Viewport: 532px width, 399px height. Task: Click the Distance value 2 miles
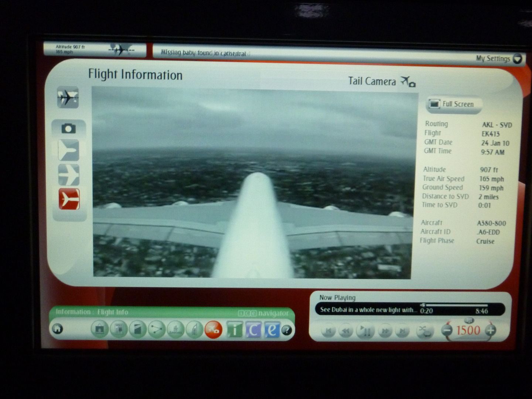coord(489,197)
